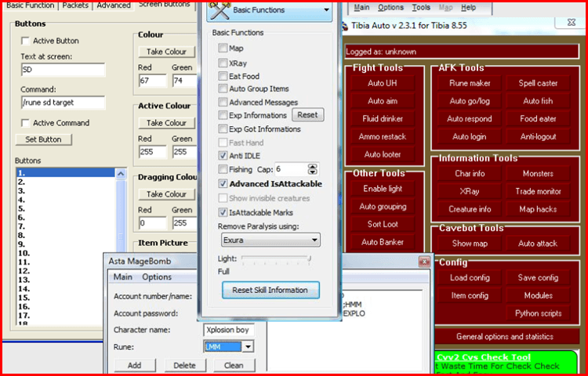The width and height of the screenshot is (588, 376).
Task: Click the Auto UH button
Action: pos(382,83)
